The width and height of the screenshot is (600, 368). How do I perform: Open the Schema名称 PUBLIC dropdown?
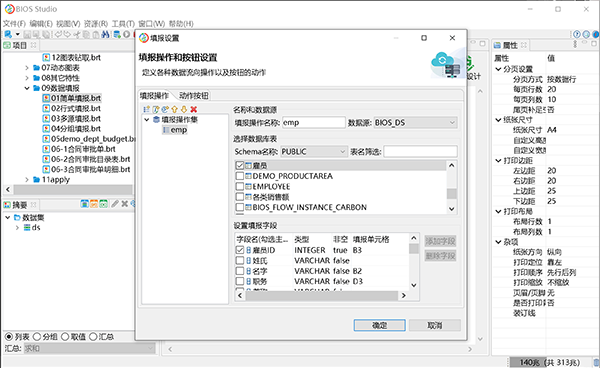tap(313, 151)
